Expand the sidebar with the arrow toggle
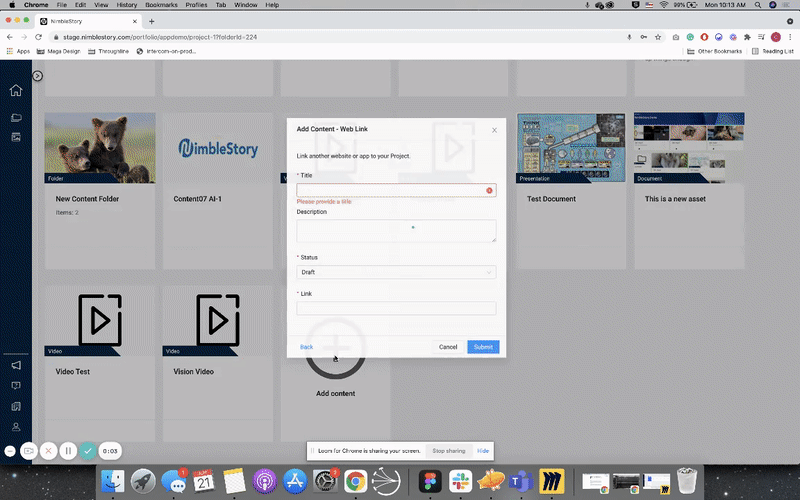This screenshot has height=500, width=800. click(x=37, y=76)
